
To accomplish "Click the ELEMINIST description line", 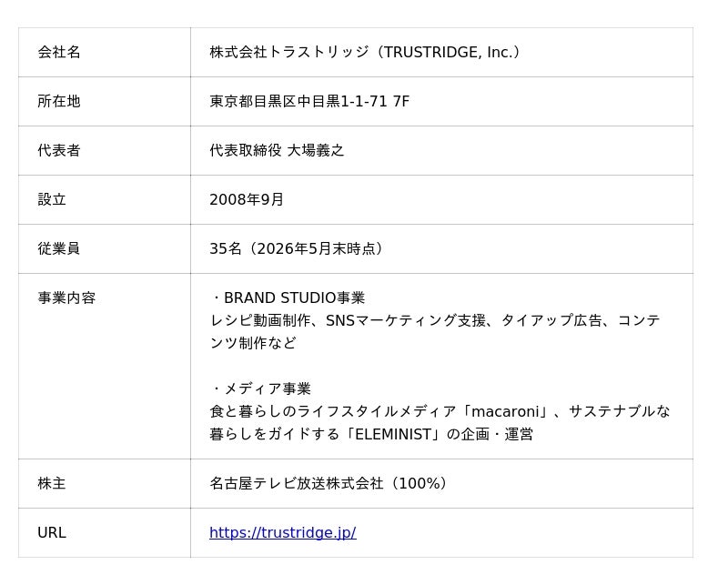I will pos(371,434).
